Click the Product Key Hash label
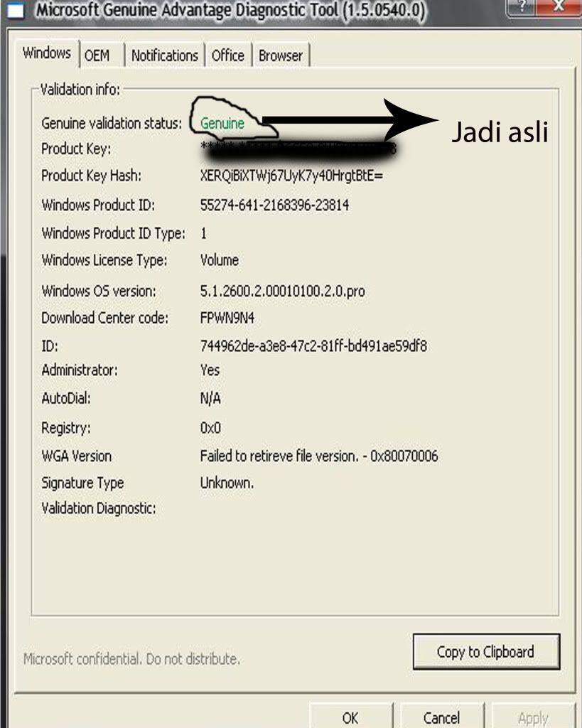This screenshot has height=728, width=582. click(92, 176)
